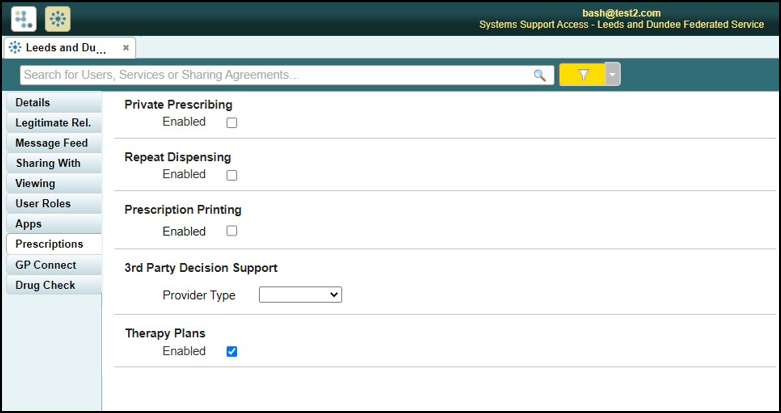Viewport: 781px width, 413px height.
Task: Enable the Prescription Printing checkbox
Action: pyautogui.click(x=232, y=231)
